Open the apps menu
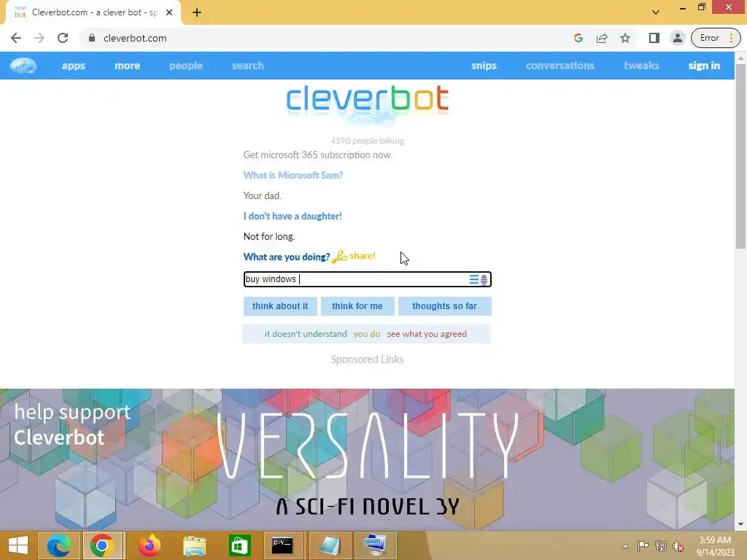Viewport: 747px width, 560px height. [74, 66]
